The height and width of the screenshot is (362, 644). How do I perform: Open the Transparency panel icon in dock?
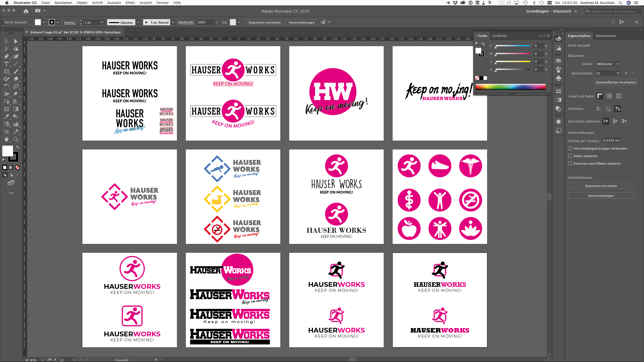coord(558,109)
